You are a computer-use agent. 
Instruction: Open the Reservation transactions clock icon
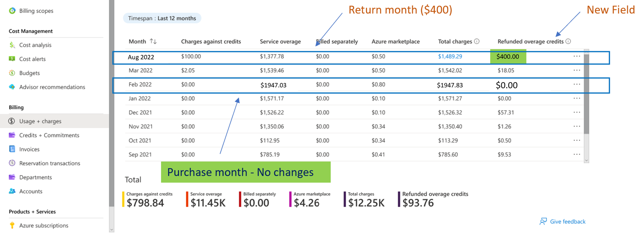tap(12, 163)
